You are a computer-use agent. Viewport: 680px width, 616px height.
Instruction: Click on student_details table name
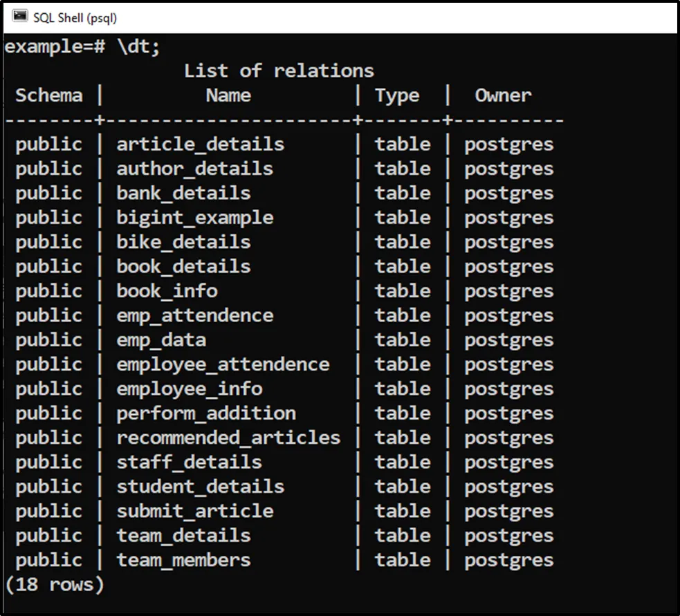[200, 487]
